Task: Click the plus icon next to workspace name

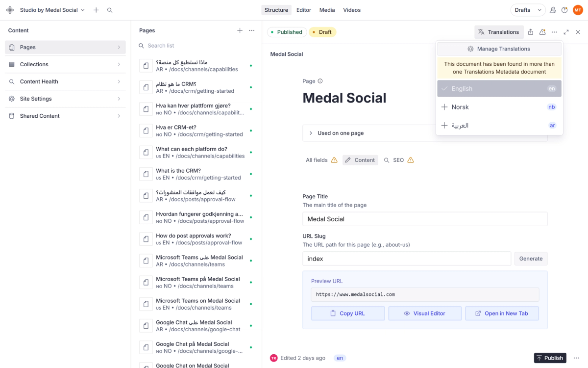Action: pos(96,10)
